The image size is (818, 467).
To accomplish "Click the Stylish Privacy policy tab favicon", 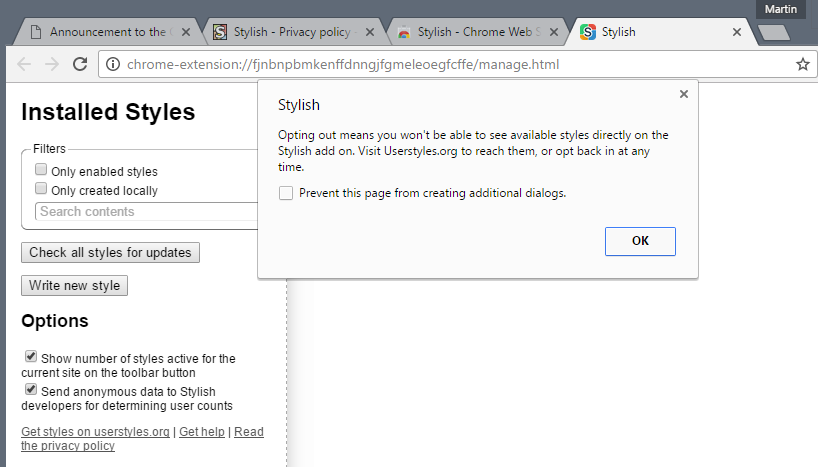I will (220, 32).
